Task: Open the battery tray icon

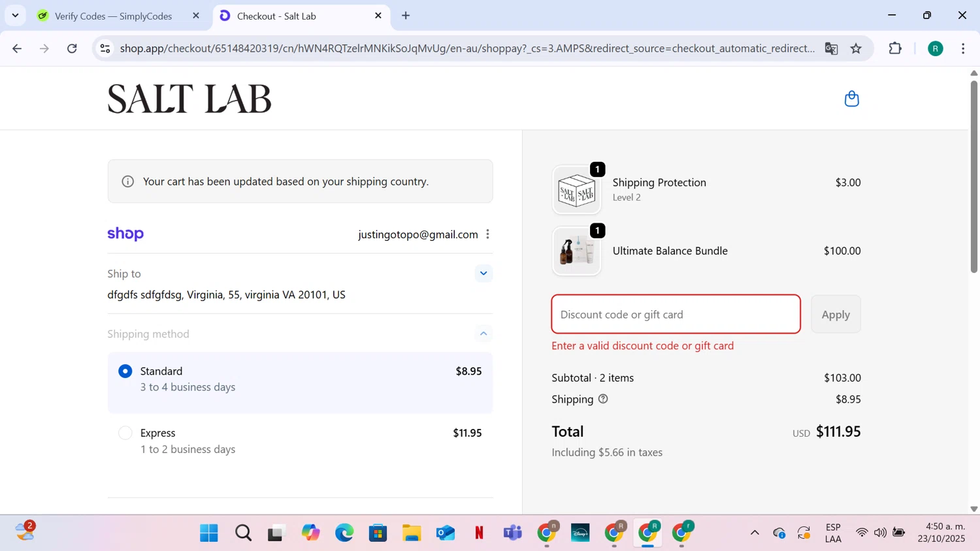Action: (899, 533)
